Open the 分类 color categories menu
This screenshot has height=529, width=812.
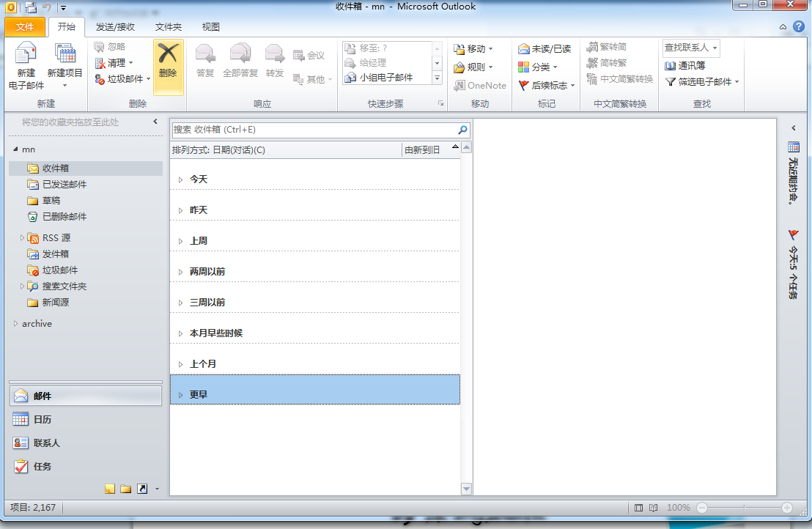coord(537,67)
